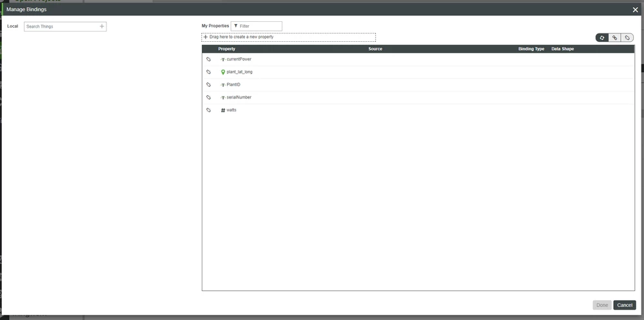Click the plus icon in the new property drop zone

(206, 37)
